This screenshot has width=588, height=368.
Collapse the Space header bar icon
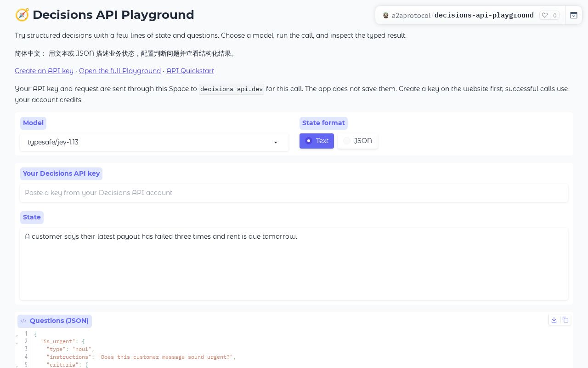574,15
